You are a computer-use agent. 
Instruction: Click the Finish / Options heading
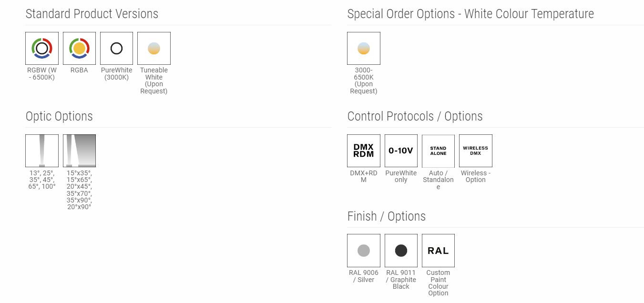(x=386, y=216)
